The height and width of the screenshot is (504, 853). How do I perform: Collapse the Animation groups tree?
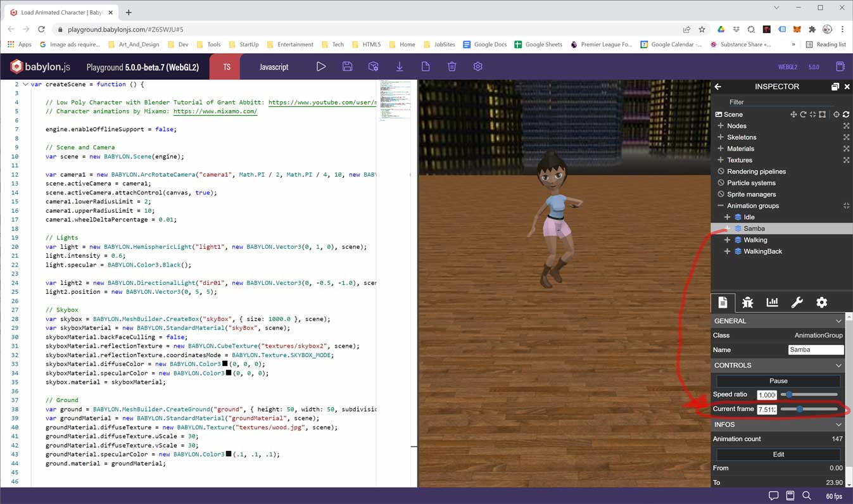[x=721, y=206]
